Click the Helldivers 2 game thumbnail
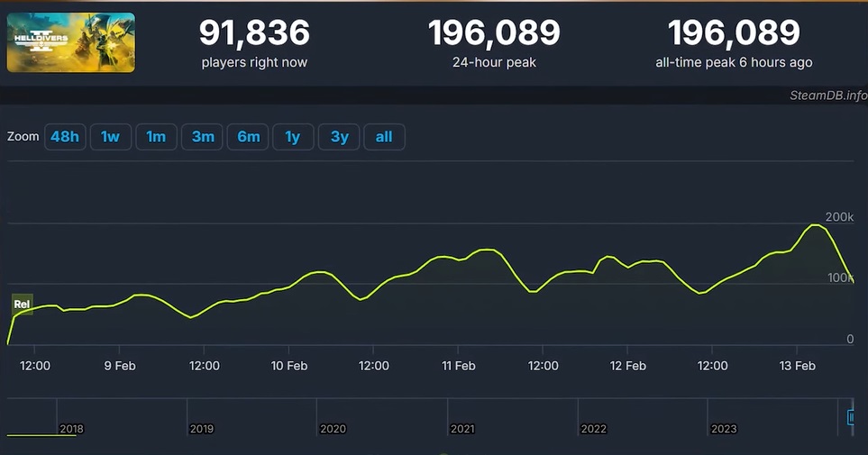The width and height of the screenshot is (868, 455). (x=70, y=42)
